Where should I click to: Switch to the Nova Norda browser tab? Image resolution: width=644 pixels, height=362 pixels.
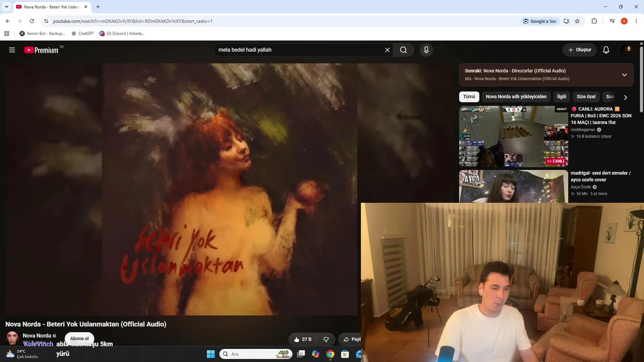tap(51, 7)
